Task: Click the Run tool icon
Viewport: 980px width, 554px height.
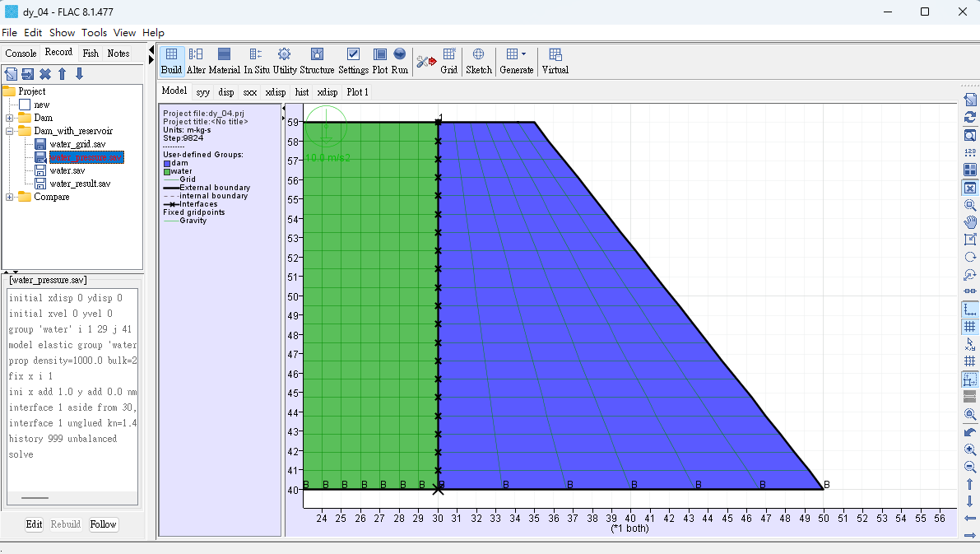Action: pos(399,61)
